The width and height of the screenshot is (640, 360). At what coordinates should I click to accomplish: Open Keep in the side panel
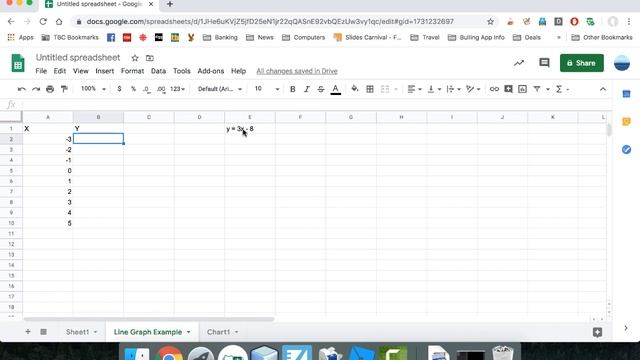(626, 122)
